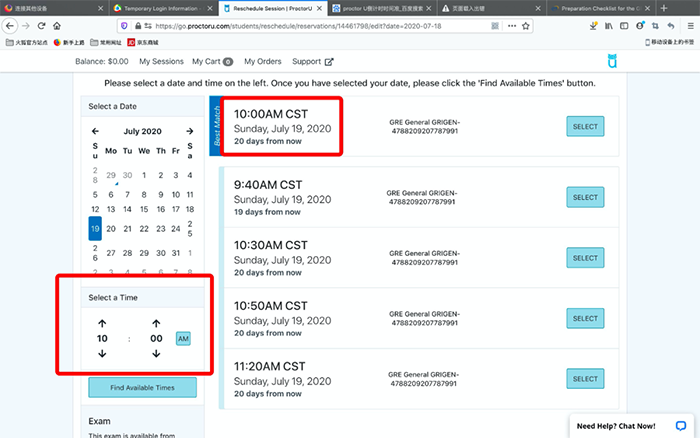Decrease the hour with down arrow
Screen dimensions: 700x438
tap(102, 356)
